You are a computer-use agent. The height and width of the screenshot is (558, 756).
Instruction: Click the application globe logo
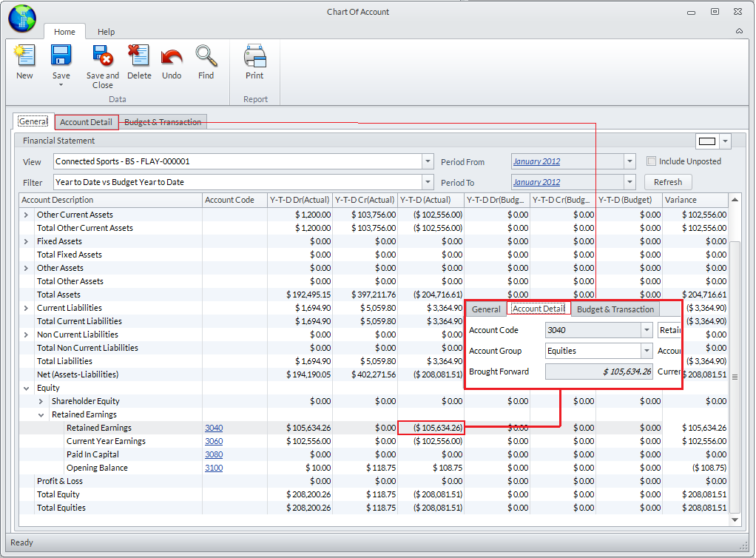click(x=22, y=19)
